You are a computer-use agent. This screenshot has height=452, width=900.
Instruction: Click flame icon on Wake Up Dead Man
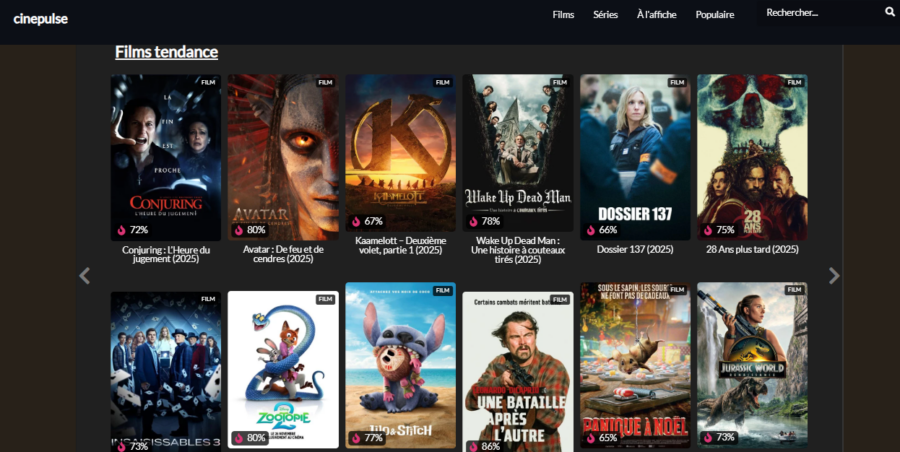click(474, 222)
